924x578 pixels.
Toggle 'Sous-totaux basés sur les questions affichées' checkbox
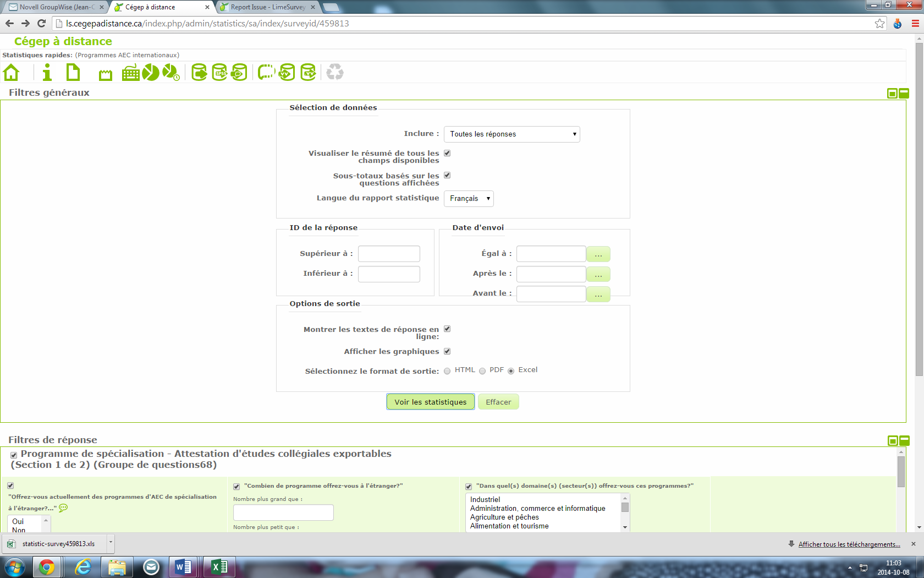coord(447,175)
